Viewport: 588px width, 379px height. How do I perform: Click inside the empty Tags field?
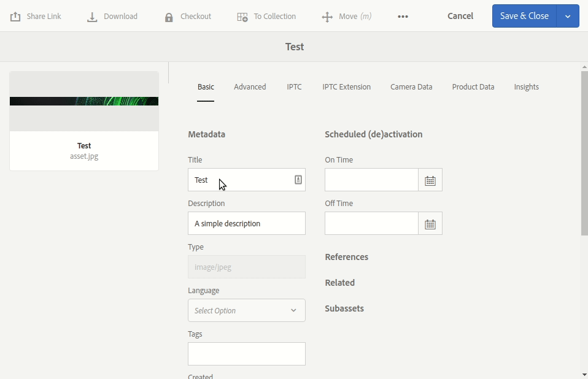[246, 354]
